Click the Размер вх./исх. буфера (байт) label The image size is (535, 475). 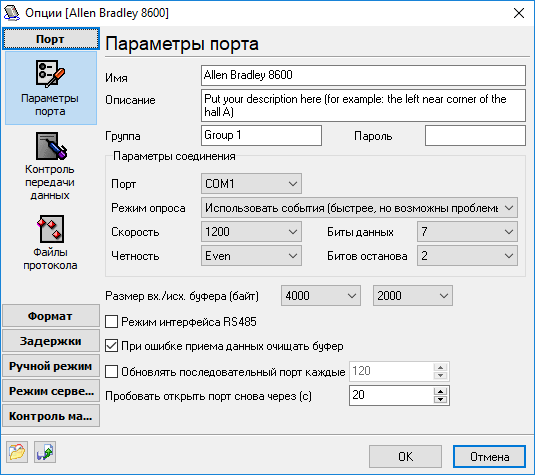[182, 296]
